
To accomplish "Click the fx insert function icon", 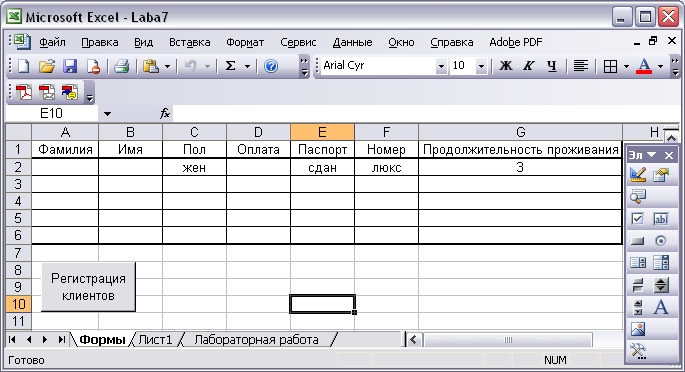I will click(165, 114).
